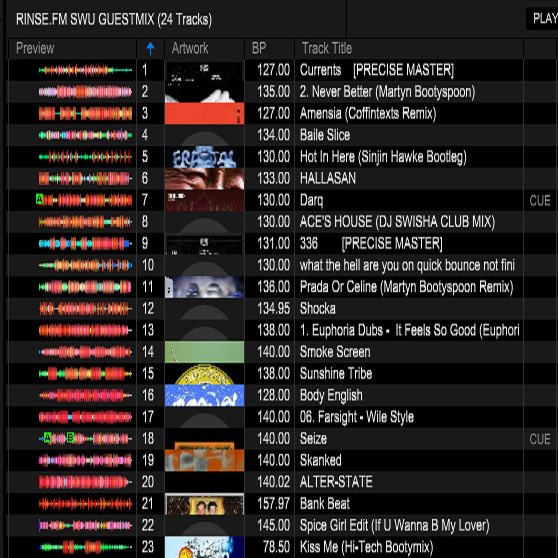
Task: Select the track 'Skanked'
Action: 320,460
